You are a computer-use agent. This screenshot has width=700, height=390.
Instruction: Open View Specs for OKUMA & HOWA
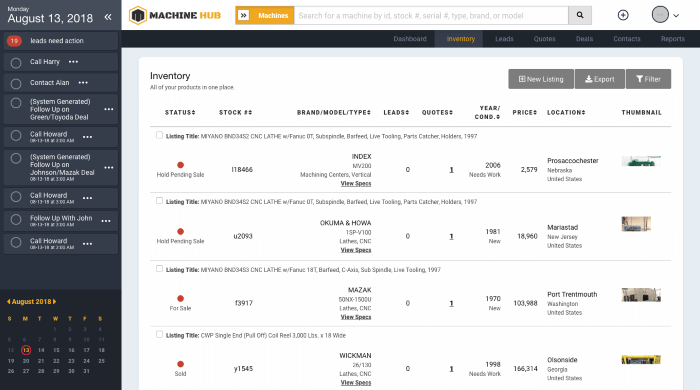coord(356,250)
